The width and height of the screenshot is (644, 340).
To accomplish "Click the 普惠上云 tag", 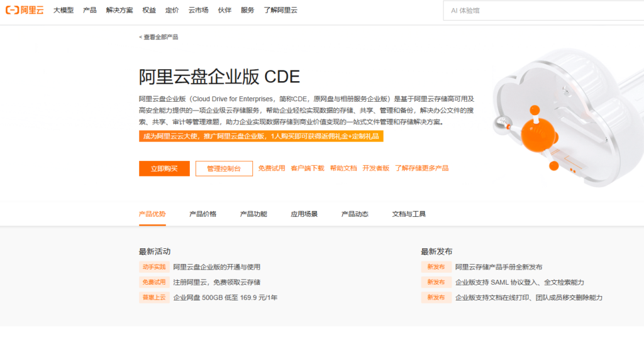I will point(154,297).
